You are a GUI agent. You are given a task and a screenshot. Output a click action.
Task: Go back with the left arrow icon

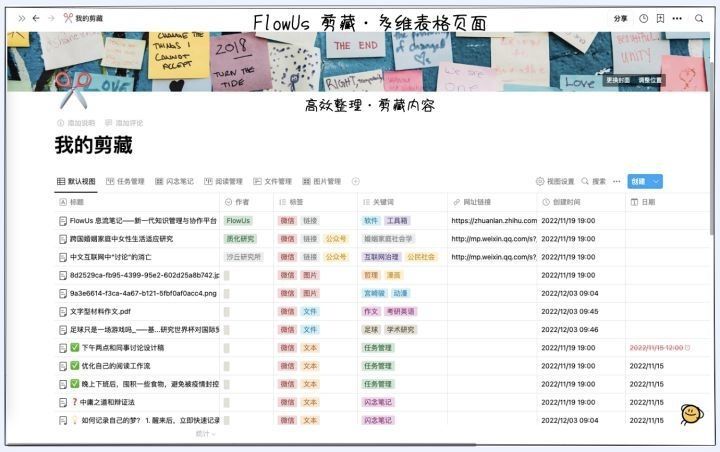pyautogui.click(x=36, y=18)
